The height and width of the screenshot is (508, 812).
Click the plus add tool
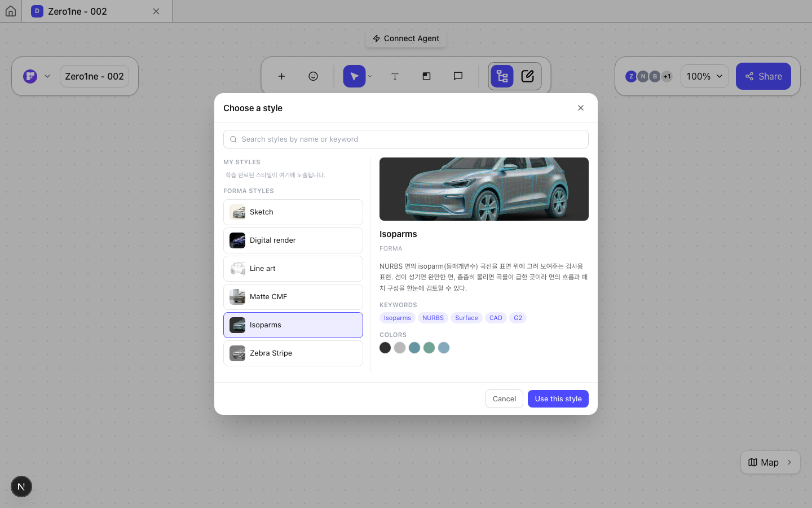pyautogui.click(x=281, y=76)
